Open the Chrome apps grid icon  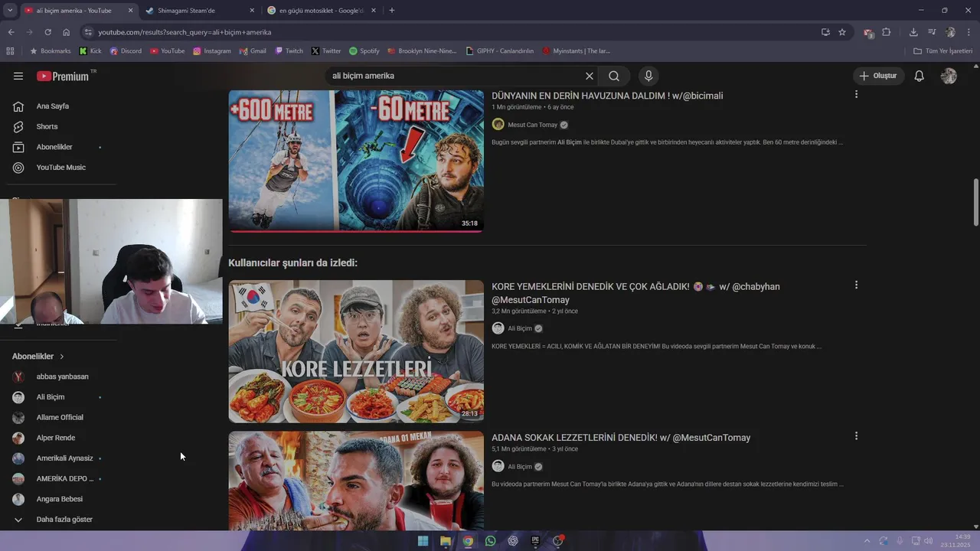10,51
